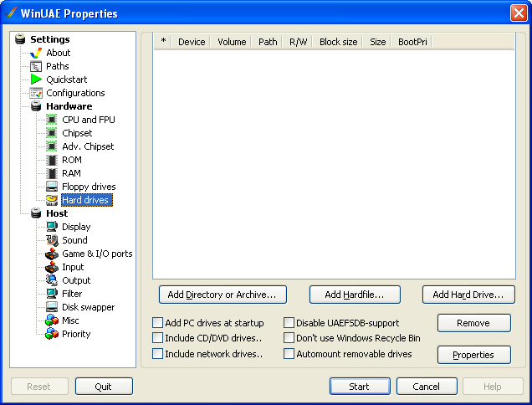Toggle Include CD/DVD drives checkbox

point(157,338)
